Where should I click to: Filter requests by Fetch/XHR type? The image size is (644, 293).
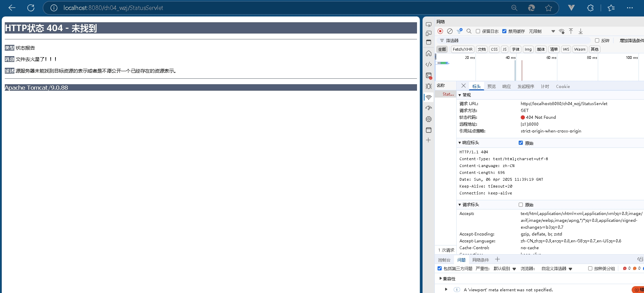[x=462, y=49]
